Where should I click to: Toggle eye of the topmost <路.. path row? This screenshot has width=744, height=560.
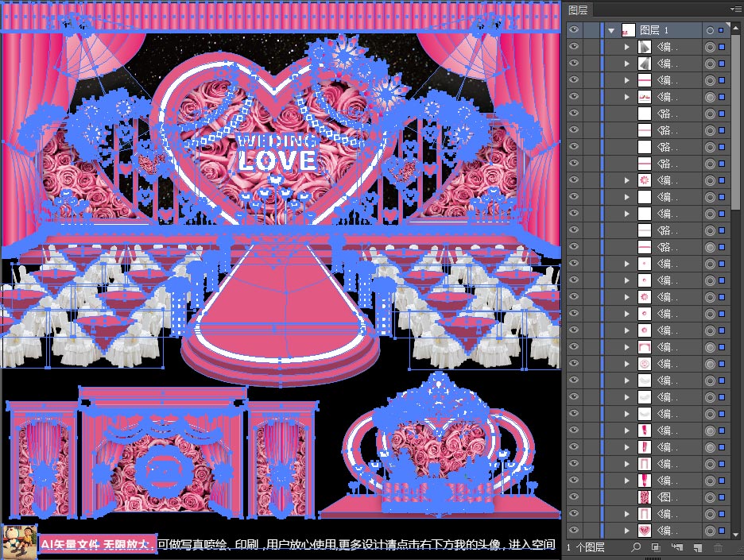(574, 114)
